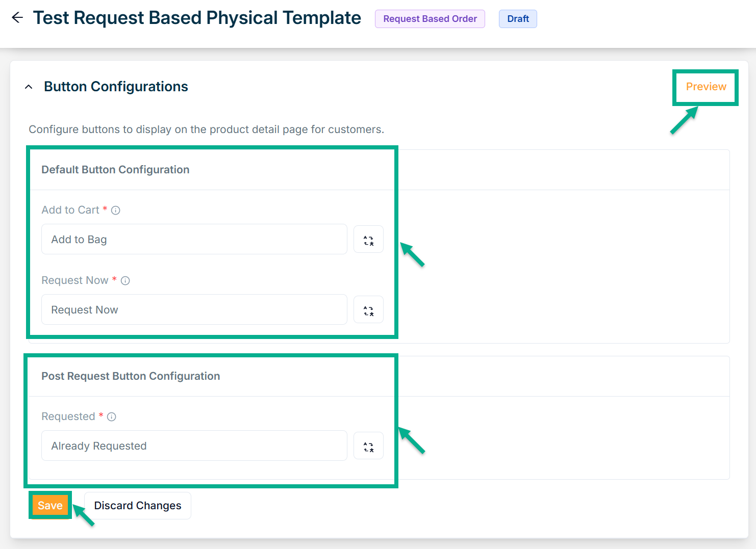This screenshot has height=549, width=756.
Task: Discard Changes to the template
Action: 138,506
